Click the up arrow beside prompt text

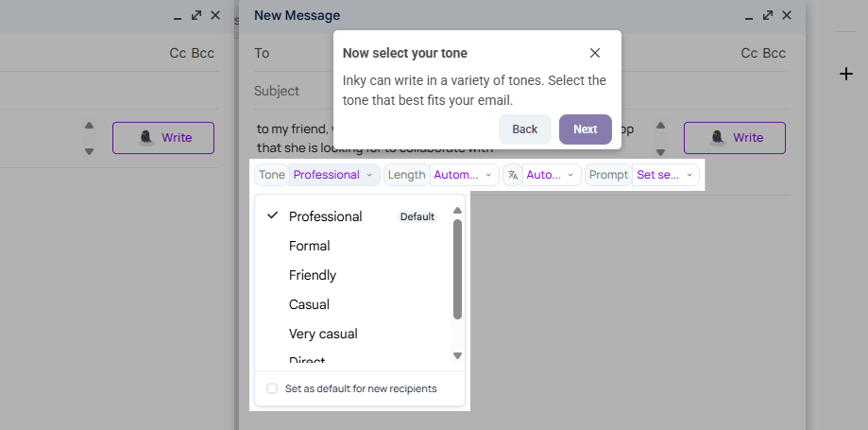660,126
